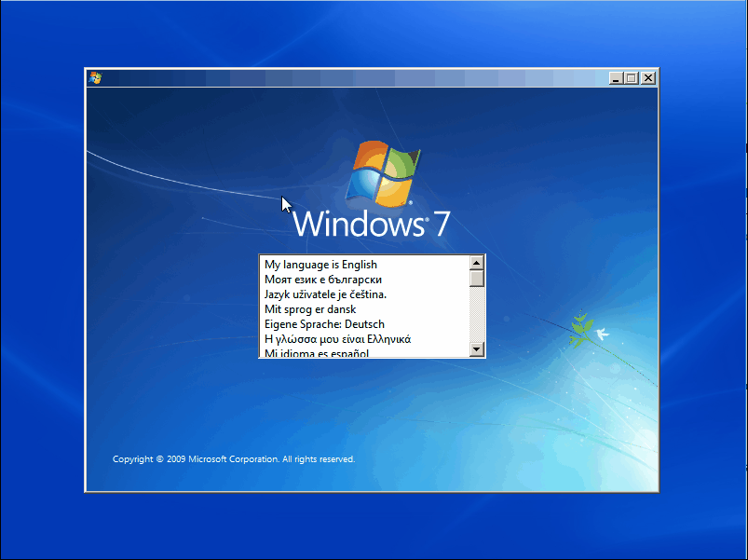The image size is (748, 560).
Task: Click the Microsoft copyright notice text
Action: coord(234,459)
